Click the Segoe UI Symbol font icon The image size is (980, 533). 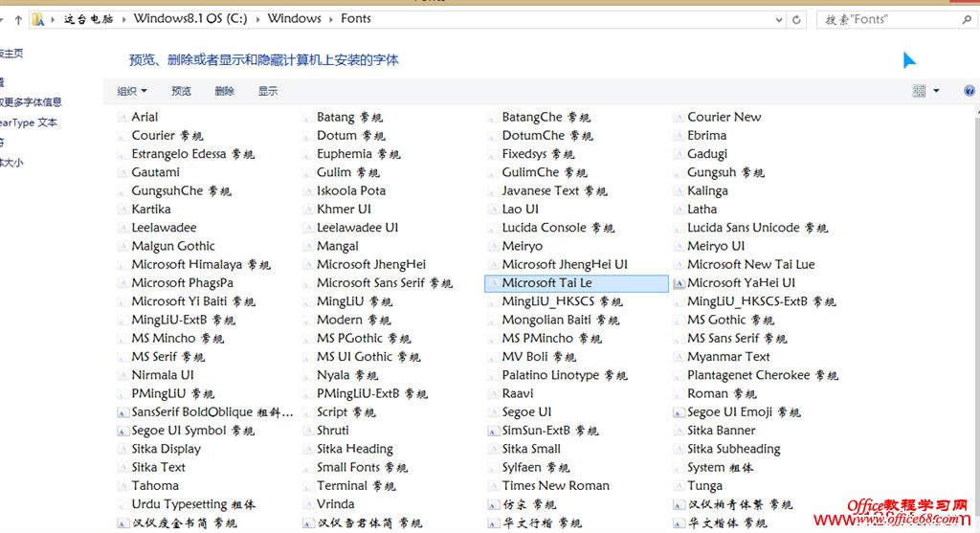[x=123, y=432]
